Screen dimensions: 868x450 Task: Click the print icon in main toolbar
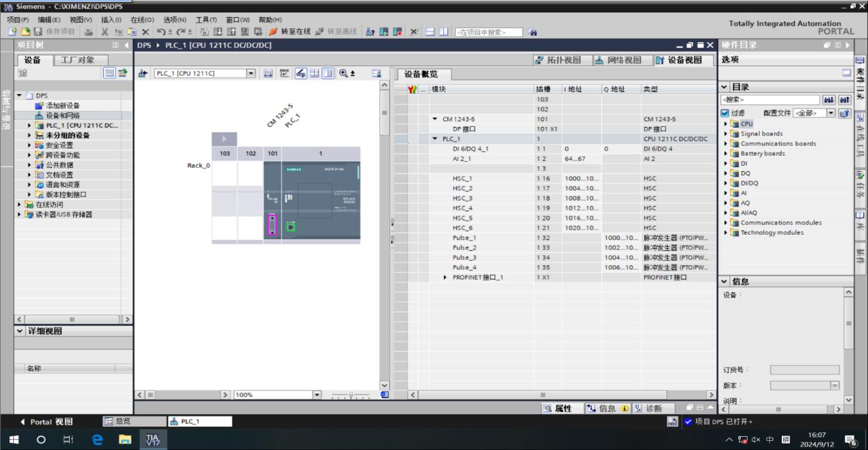[x=88, y=32]
